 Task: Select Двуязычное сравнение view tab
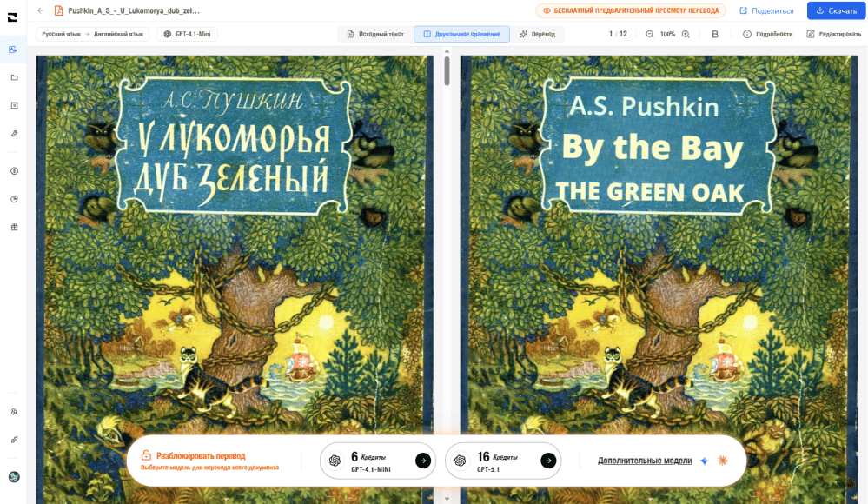pyautogui.click(x=461, y=35)
